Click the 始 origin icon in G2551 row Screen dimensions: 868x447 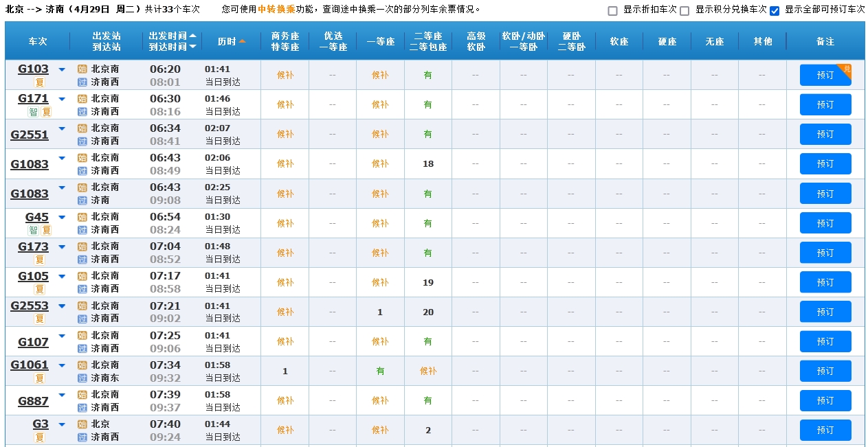click(x=82, y=128)
